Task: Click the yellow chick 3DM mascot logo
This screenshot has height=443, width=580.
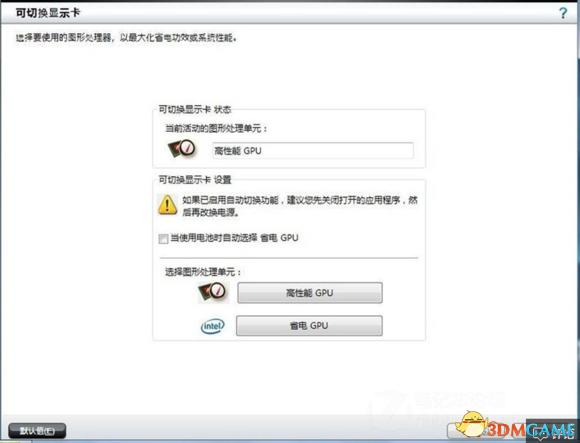Action: [x=471, y=423]
